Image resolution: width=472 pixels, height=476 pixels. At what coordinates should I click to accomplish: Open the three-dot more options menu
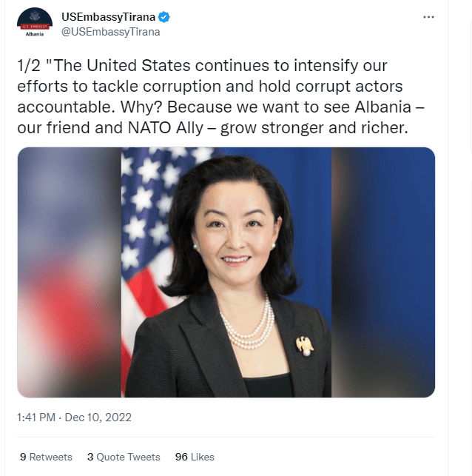pos(428,17)
